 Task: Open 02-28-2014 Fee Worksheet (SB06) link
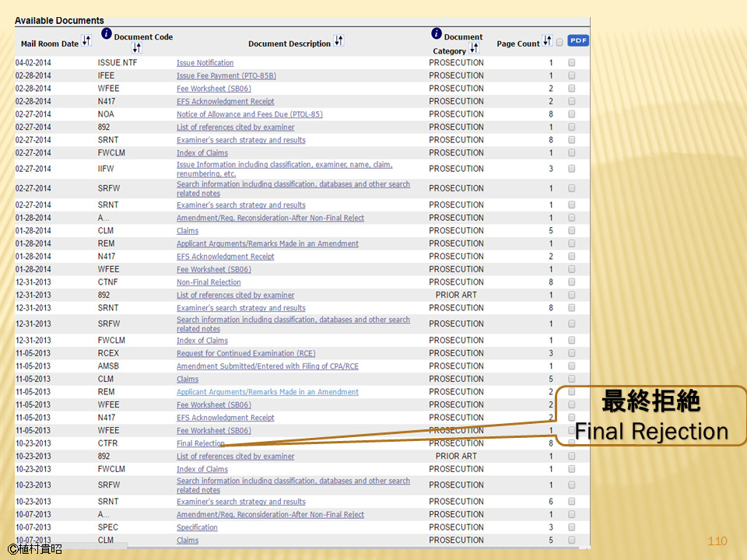214,89
